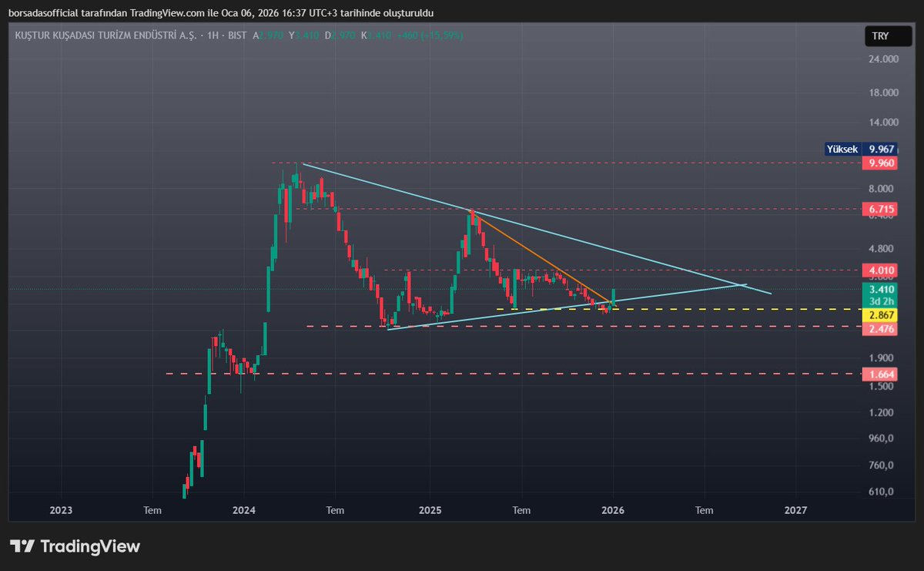Click the 2023 time axis label
924x571 pixels.
(x=61, y=510)
